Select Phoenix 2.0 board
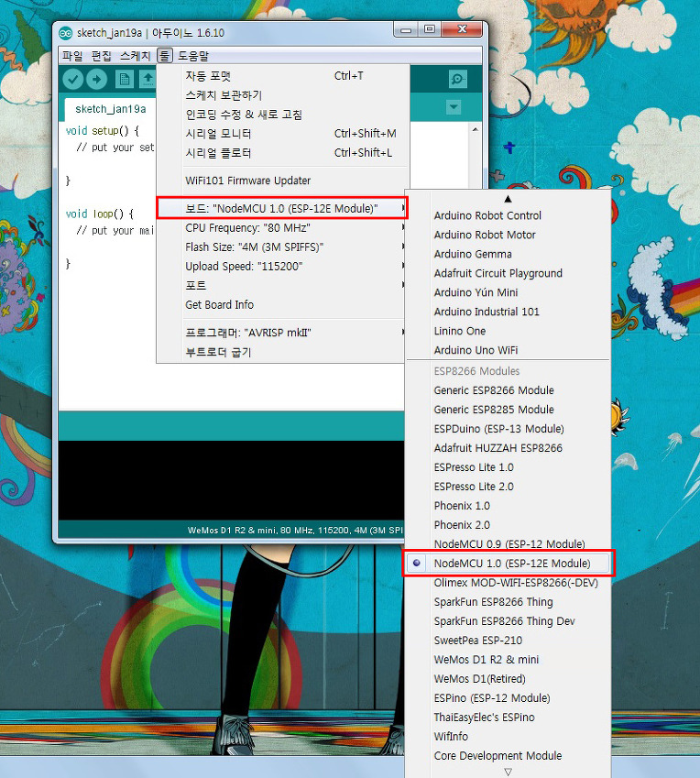Screen dimensions: 700x778 (x=508, y=525)
